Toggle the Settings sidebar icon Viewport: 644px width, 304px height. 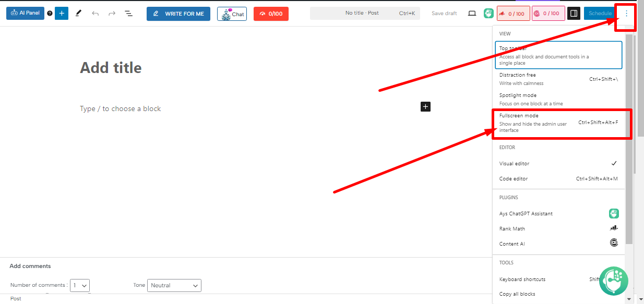[x=574, y=13]
